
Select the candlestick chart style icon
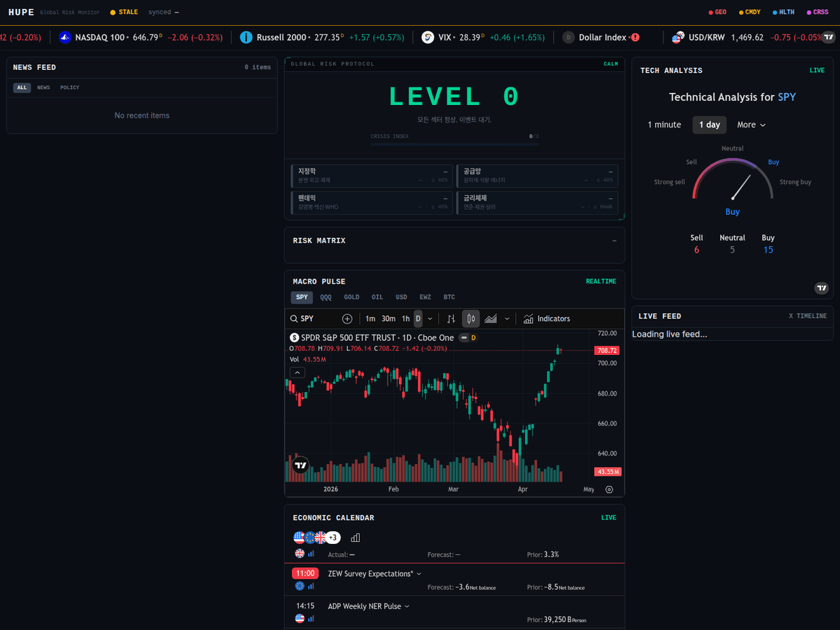pyautogui.click(x=471, y=318)
